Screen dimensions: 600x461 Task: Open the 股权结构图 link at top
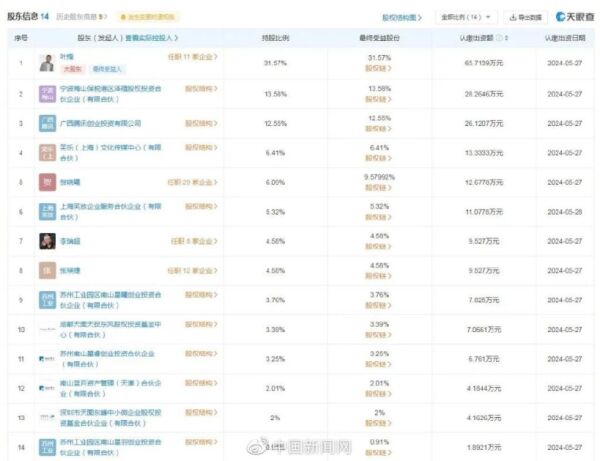pos(402,17)
